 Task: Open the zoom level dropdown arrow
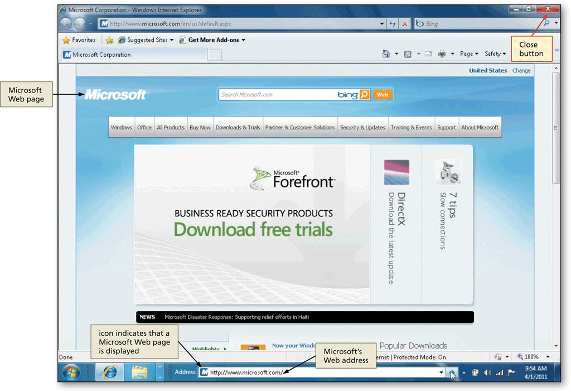coord(548,357)
